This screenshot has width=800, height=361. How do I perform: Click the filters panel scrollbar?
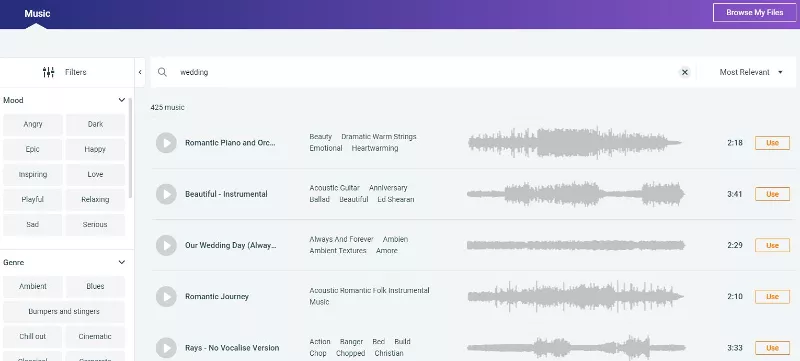pos(131,148)
